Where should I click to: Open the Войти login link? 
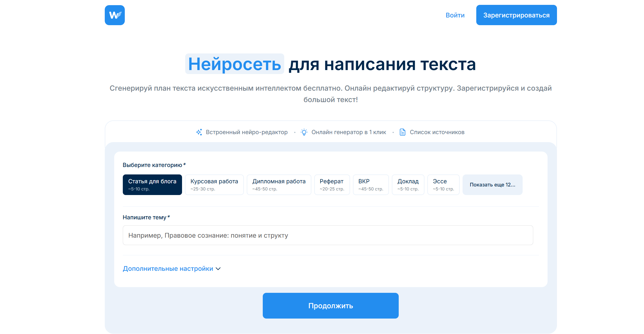pos(455,15)
